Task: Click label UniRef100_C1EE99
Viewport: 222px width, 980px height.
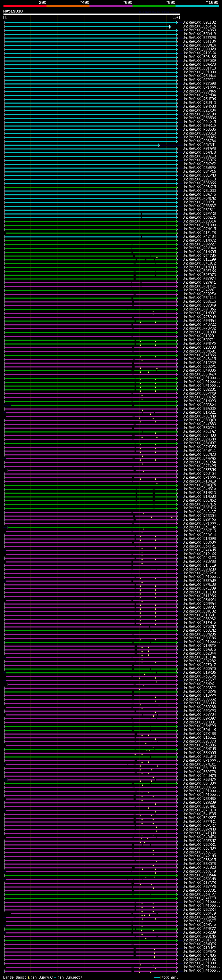Action: [x=199, y=259]
